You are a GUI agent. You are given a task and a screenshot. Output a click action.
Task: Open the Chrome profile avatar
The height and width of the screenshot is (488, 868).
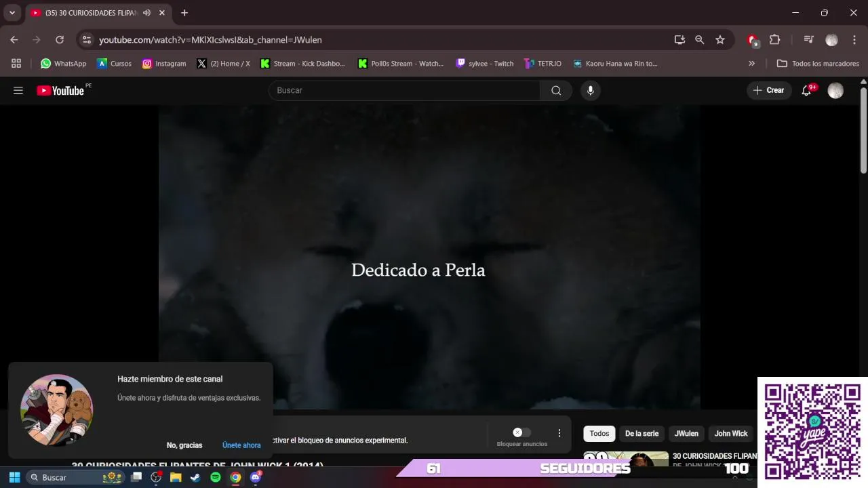pyautogui.click(x=831, y=40)
